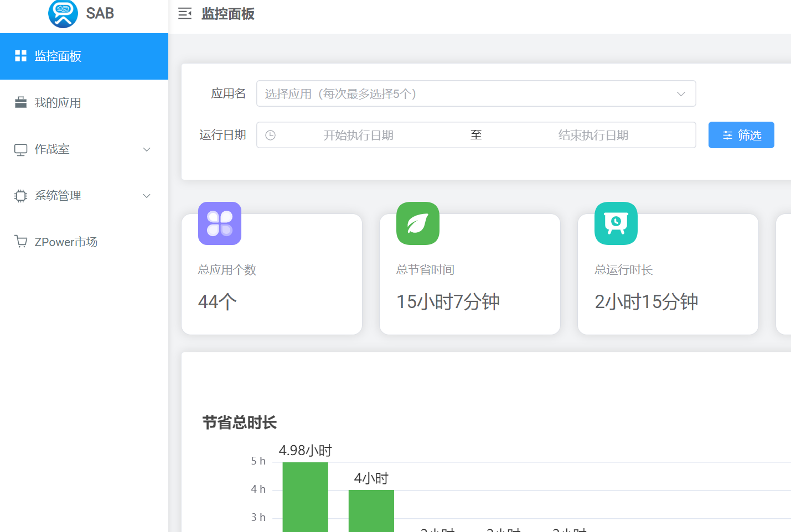Click the 运行日期 label
Viewport: 791px width, 532px height.
click(223, 135)
